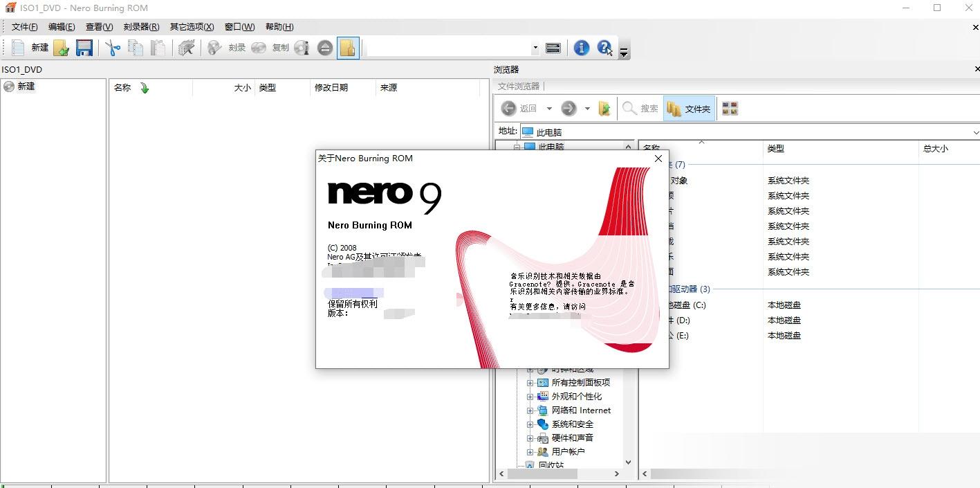
Task: Open the 窗口(W) menu
Action: [x=239, y=27]
